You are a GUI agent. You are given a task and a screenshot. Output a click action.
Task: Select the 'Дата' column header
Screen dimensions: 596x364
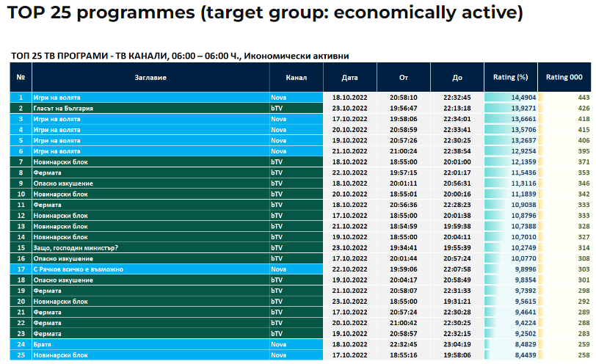tap(350, 77)
